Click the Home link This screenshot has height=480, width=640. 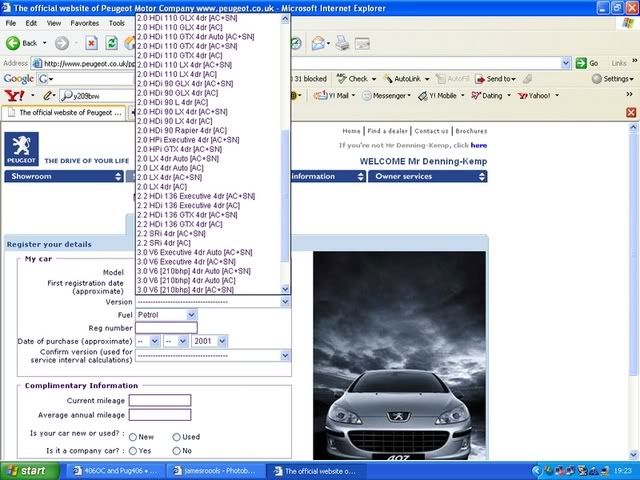(x=351, y=131)
